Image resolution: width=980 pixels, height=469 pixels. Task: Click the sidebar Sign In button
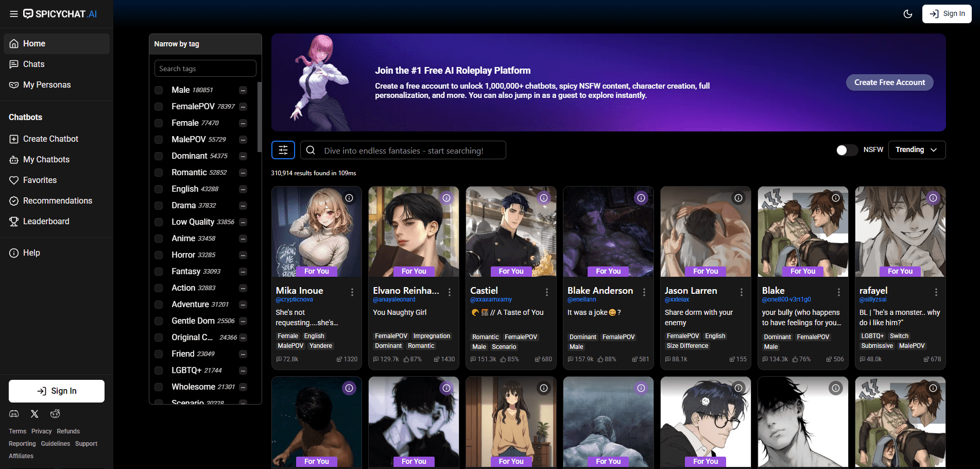(57, 391)
